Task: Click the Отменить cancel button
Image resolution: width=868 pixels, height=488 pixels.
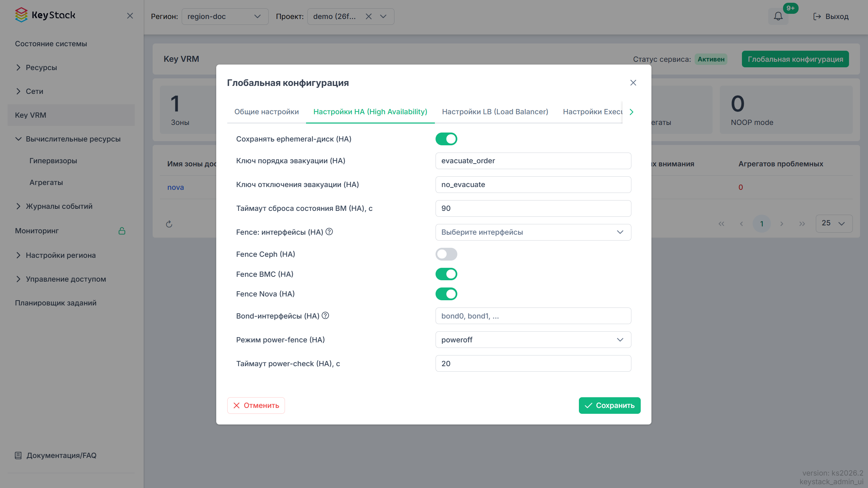Action: click(x=256, y=406)
